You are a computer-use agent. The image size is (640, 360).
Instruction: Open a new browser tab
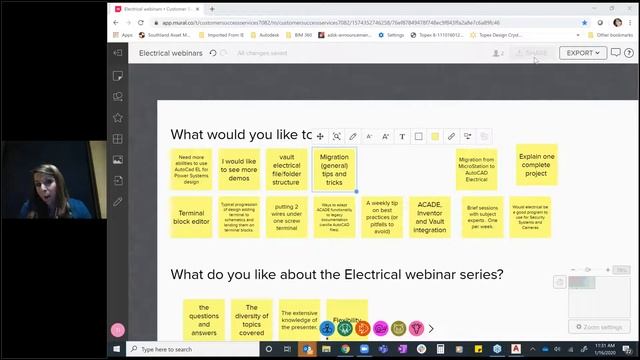pyautogui.click(x=212, y=9)
